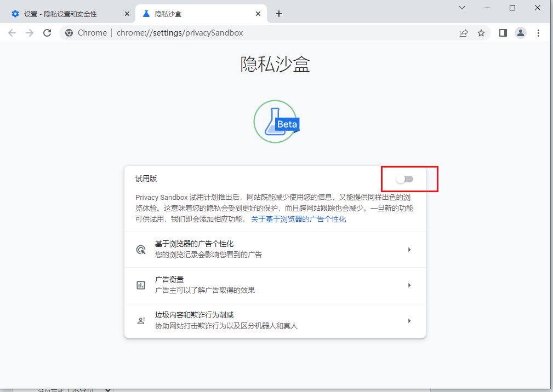Click the 广告衡量 bar chart icon

(x=141, y=285)
